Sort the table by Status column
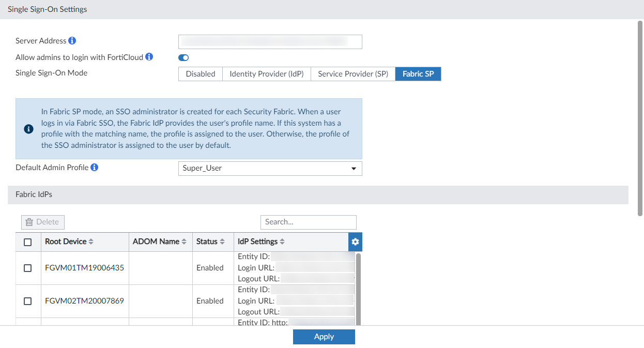The width and height of the screenshot is (644, 348). (x=222, y=241)
